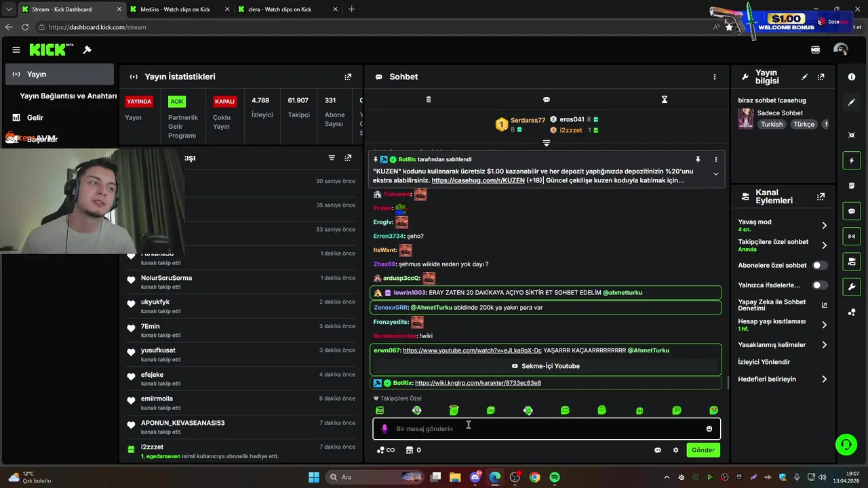Open the user profile avatar menu
The width and height of the screenshot is (868, 488).
tap(841, 49)
